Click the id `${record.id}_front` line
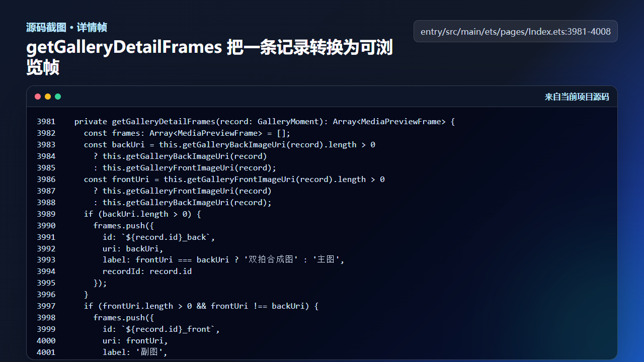 (162, 329)
